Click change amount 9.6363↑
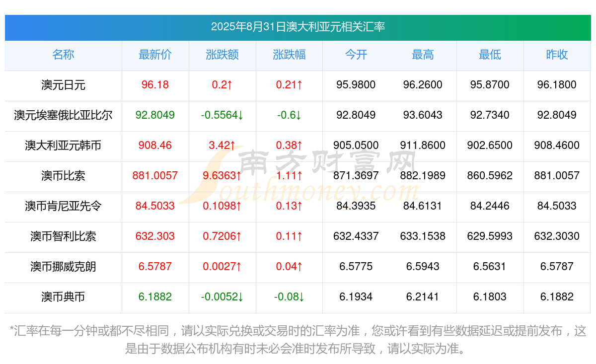 tap(222, 176)
